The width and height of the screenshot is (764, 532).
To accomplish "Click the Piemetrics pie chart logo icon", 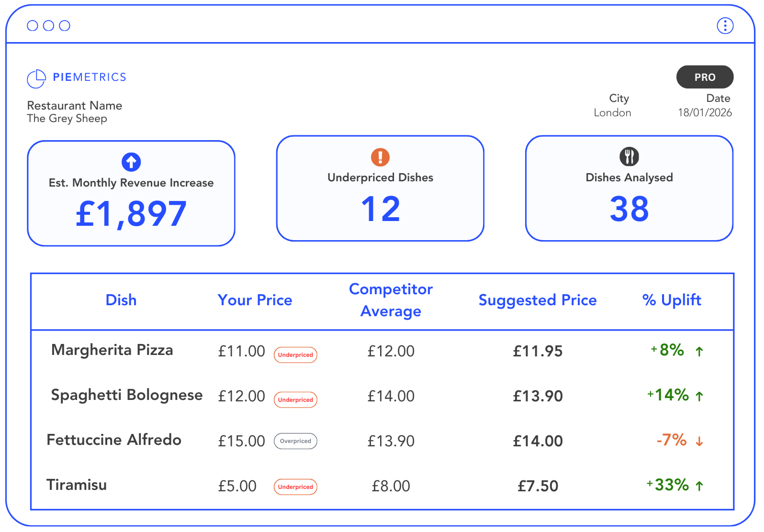I will (36, 78).
